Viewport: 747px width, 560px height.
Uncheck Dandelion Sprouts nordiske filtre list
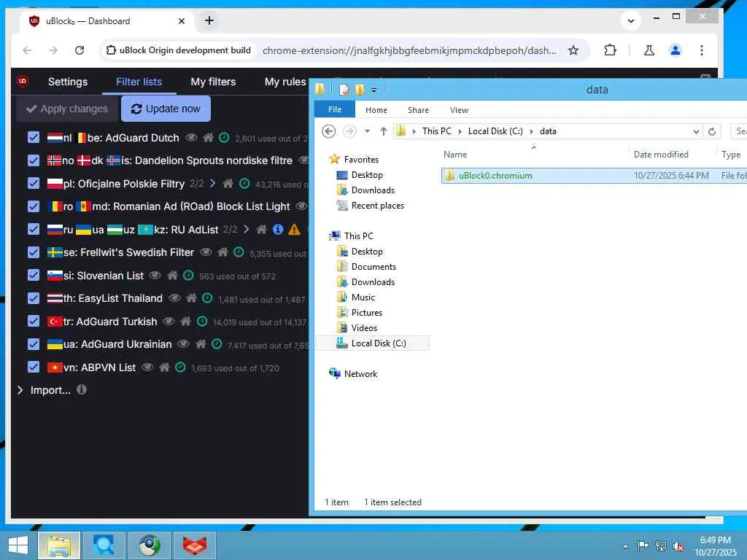click(x=34, y=160)
